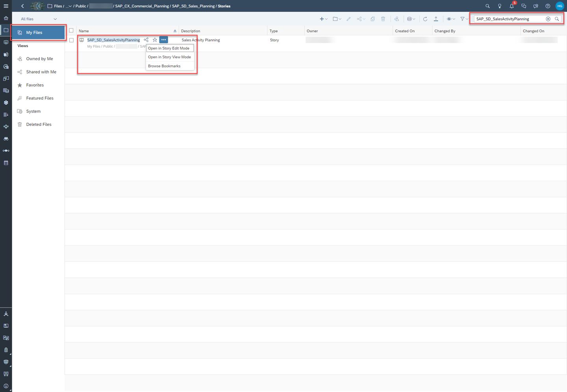Screen dimensions: 567x392
Task: Click the calendar icon in left navigation
Action: tap(6, 163)
